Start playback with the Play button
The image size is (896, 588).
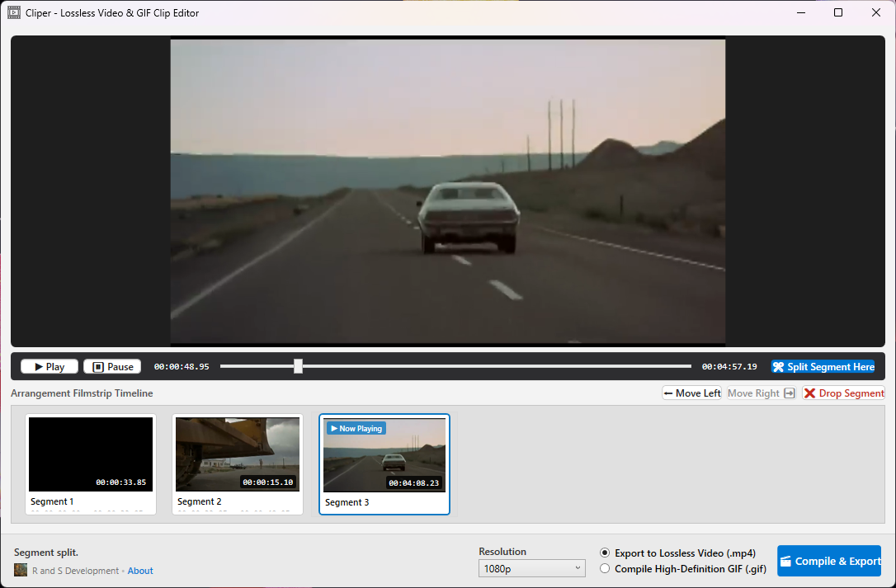(50, 366)
